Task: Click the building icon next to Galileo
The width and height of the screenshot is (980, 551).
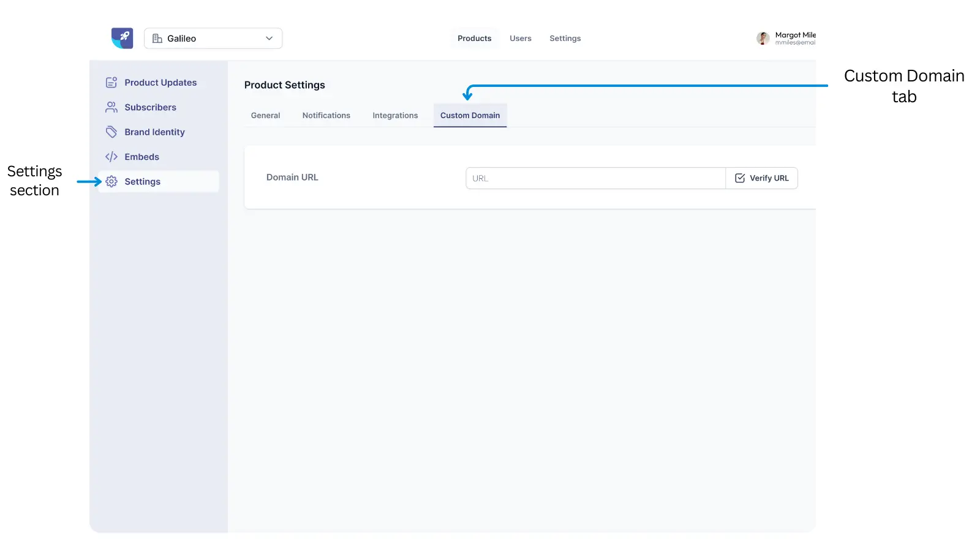Action: click(158, 38)
